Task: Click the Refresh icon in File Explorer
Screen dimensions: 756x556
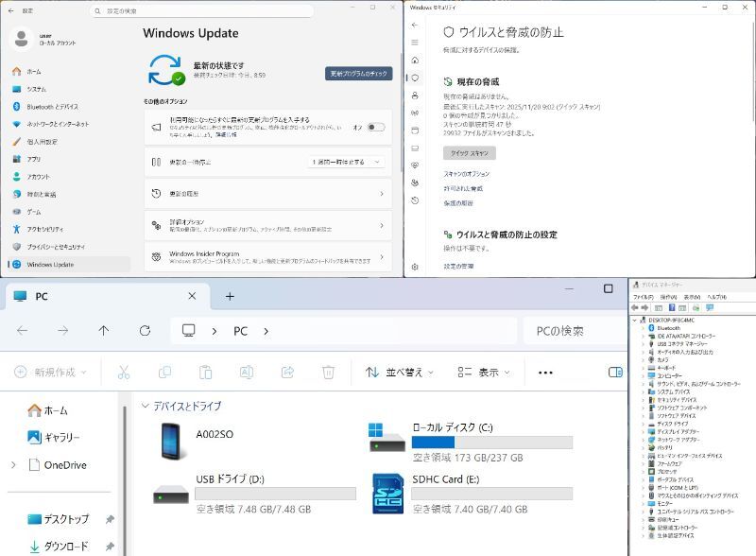Action: [145, 331]
